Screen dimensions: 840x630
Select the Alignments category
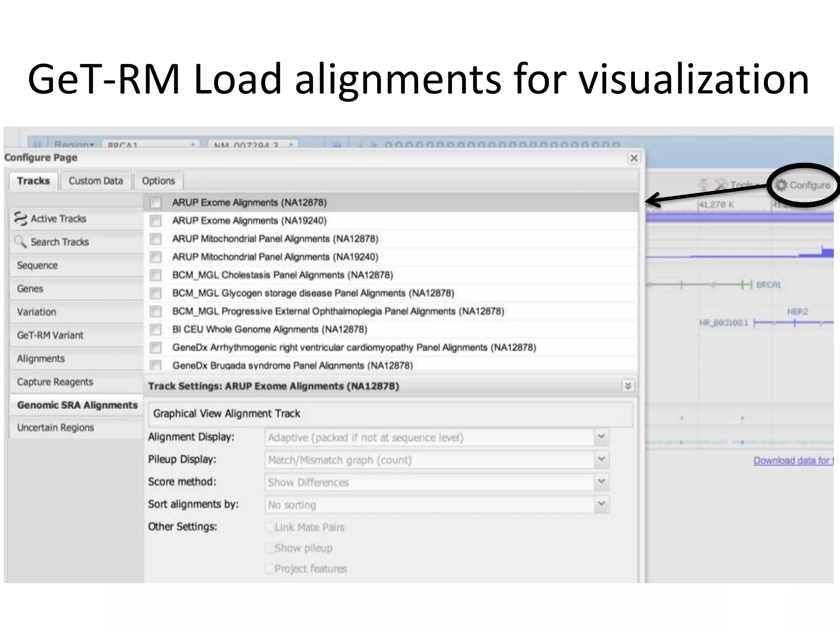pyautogui.click(x=76, y=359)
